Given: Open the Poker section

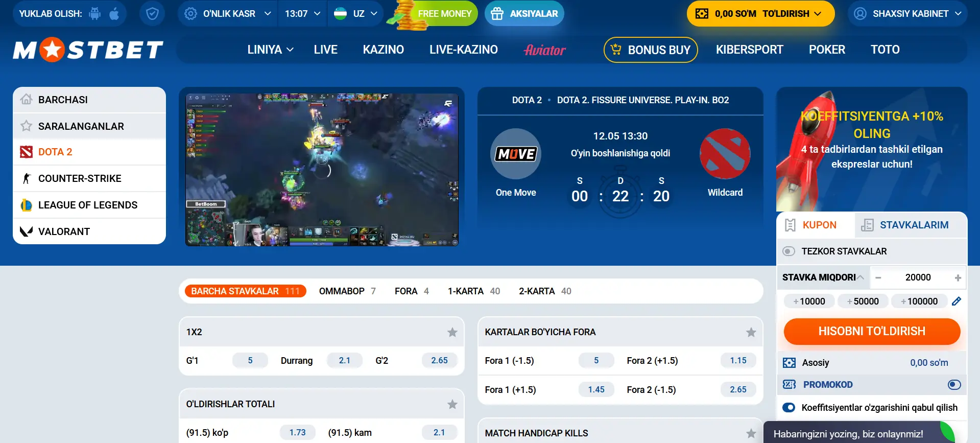Looking at the screenshot, I should click(x=827, y=50).
